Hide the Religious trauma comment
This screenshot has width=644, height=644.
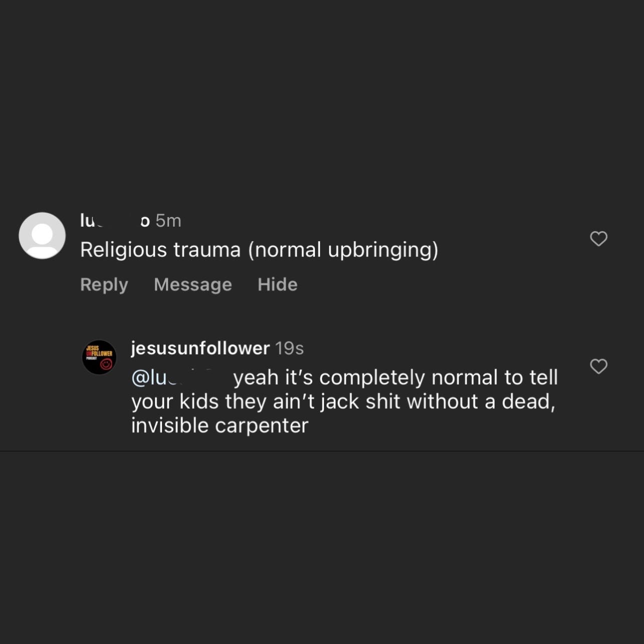pyautogui.click(x=277, y=284)
